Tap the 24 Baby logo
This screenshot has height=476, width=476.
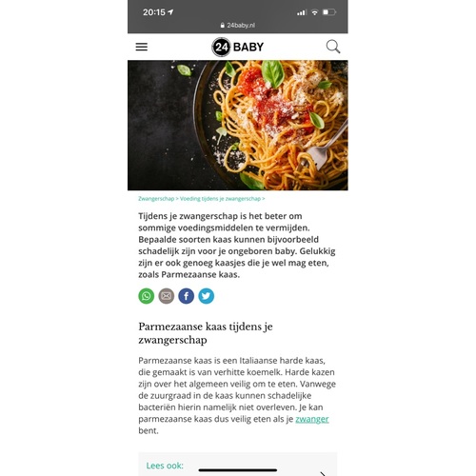pyautogui.click(x=238, y=47)
